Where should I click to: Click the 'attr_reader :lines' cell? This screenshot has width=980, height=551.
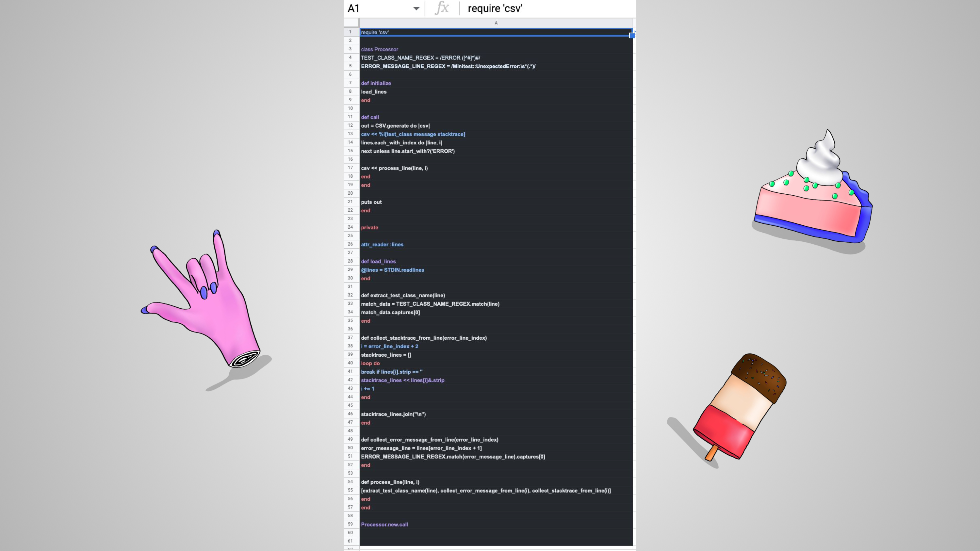click(496, 244)
